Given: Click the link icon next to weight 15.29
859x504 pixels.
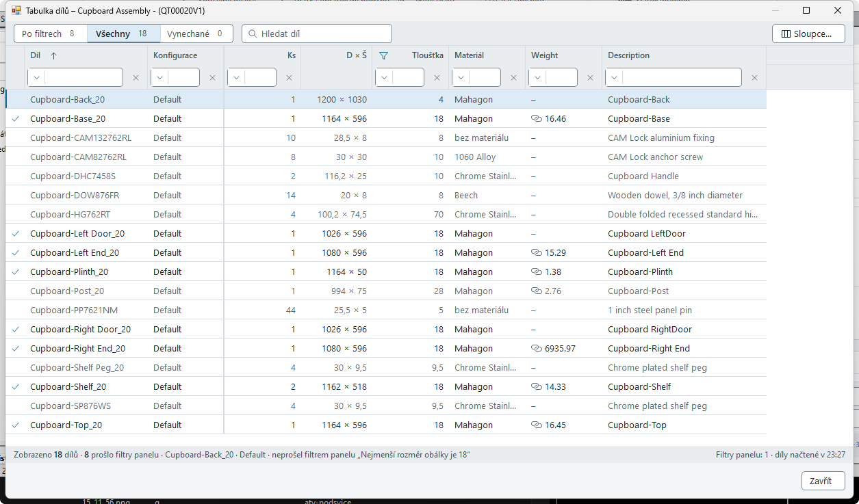Looking at the screenshot, I should click(537, 252).
